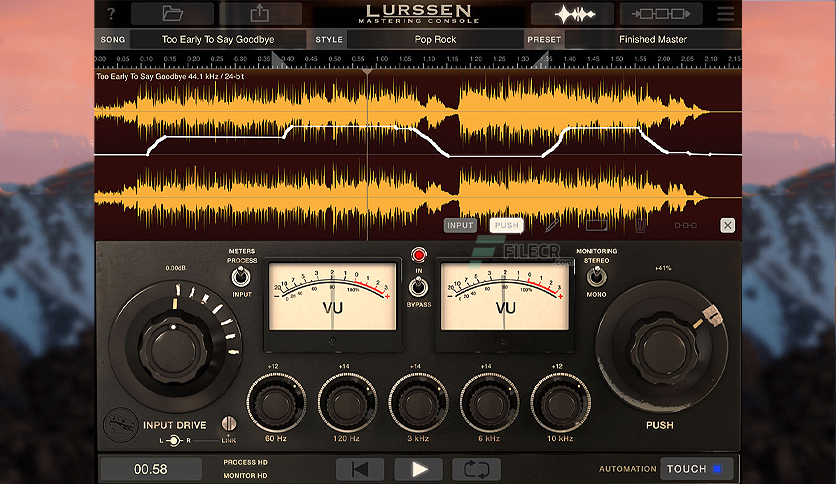Choose the selection rectangle tool
Image resolution: width=836 pixels, height=484 pixels.
pos(597,225)
